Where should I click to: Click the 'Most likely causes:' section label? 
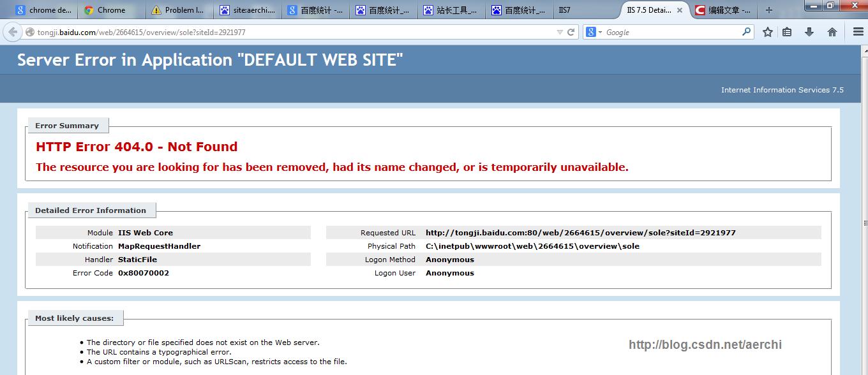pos(75,318)
